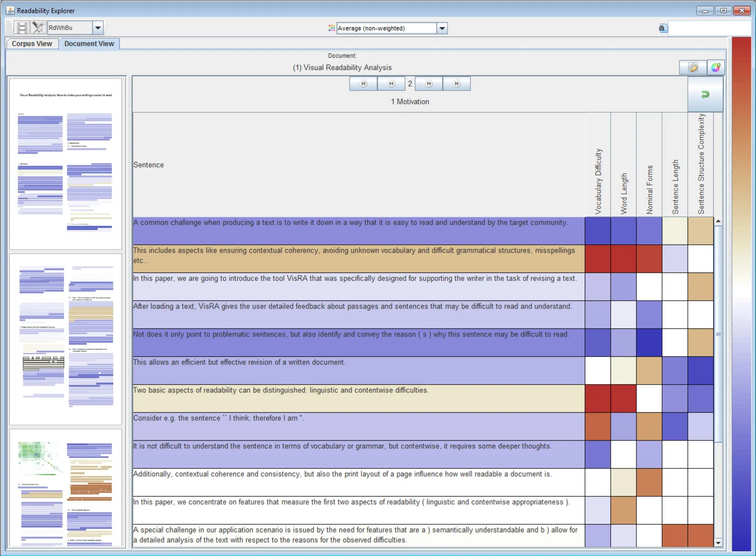Expand the RdWhBu color scheme dropdown
Viewport: 756px width, 556px height.
pos(98,28)
